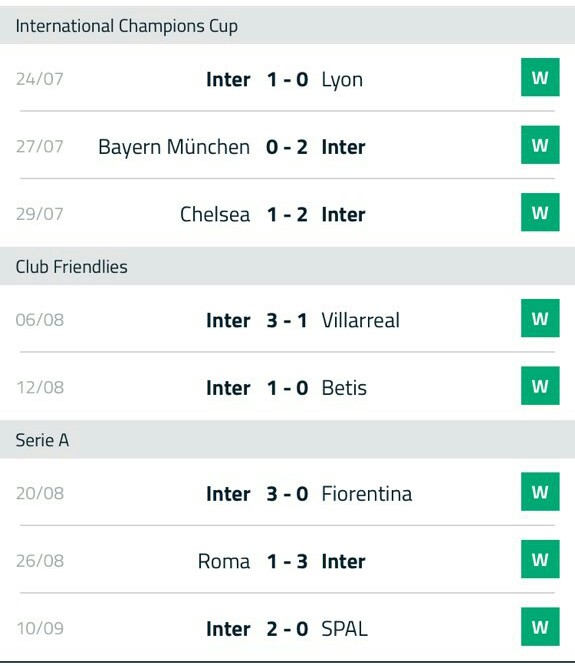Select the 24/07 match date
Screen dimensions: 575x666
click(x=40, y=79)
